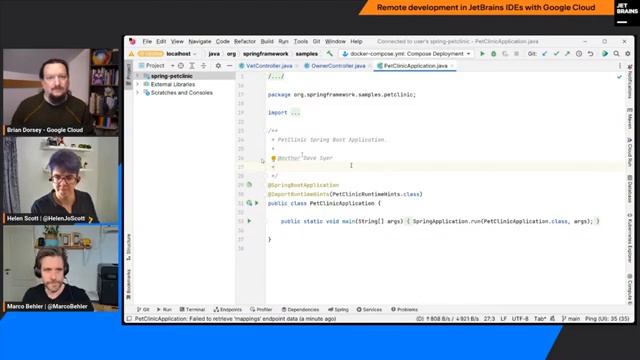Expand Scratches and Consoles node
The image size is (640, 360).
[138, 93]
